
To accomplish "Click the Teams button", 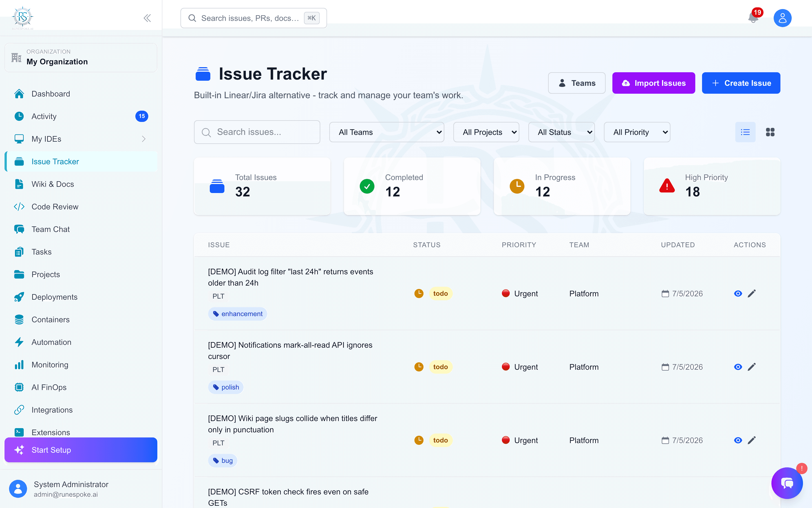I will pos(577,83).
